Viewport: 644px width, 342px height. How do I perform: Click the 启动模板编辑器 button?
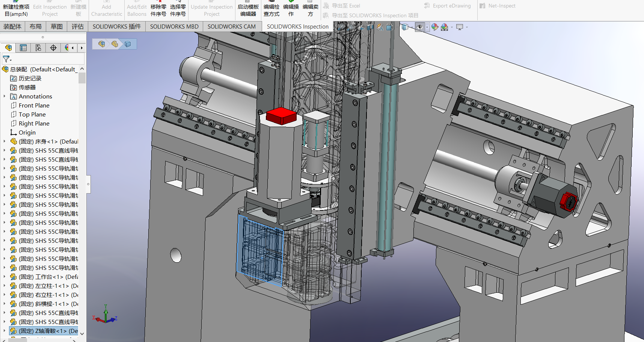[248, 10]
